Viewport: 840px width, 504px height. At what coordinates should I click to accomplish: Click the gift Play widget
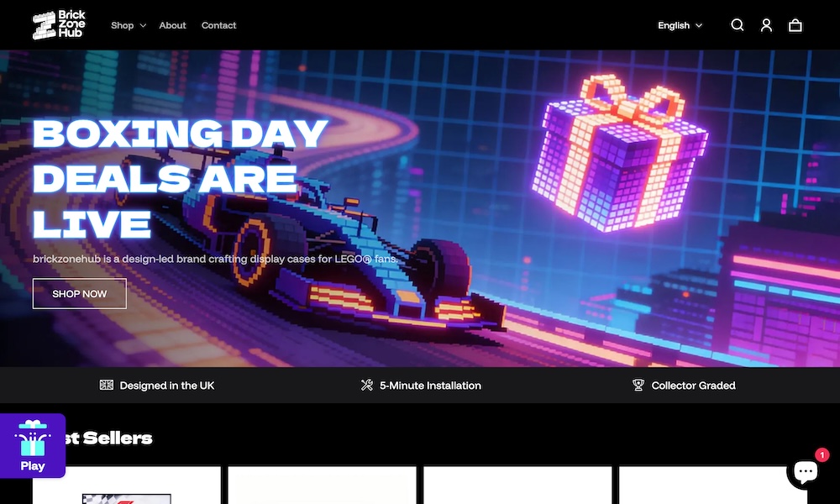(33, 445)
